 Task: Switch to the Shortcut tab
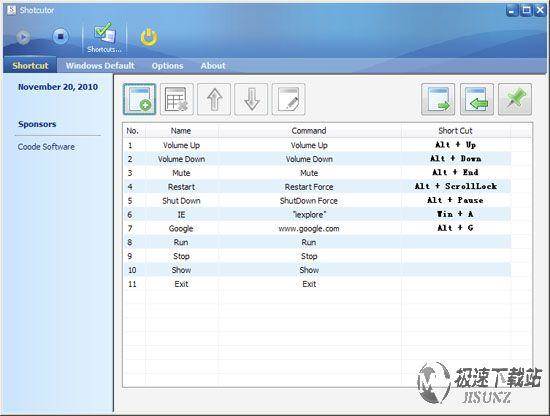coord(30,66)
